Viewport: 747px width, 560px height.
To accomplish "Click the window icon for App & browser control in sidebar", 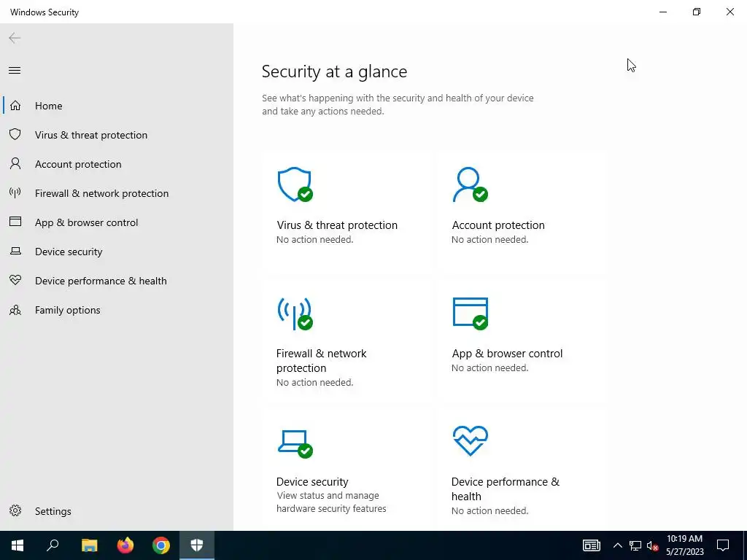I will (x=15, y=222).
